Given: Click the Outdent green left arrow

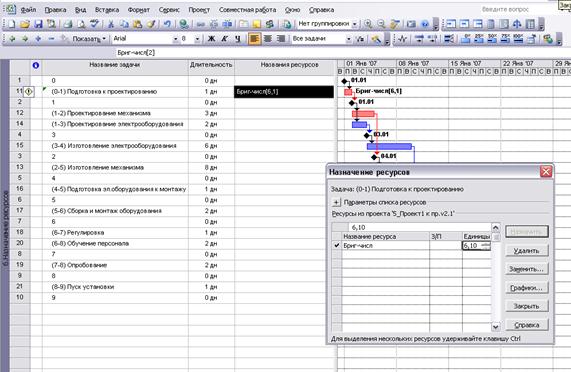Looking at the screenshot, I should 12,39.
